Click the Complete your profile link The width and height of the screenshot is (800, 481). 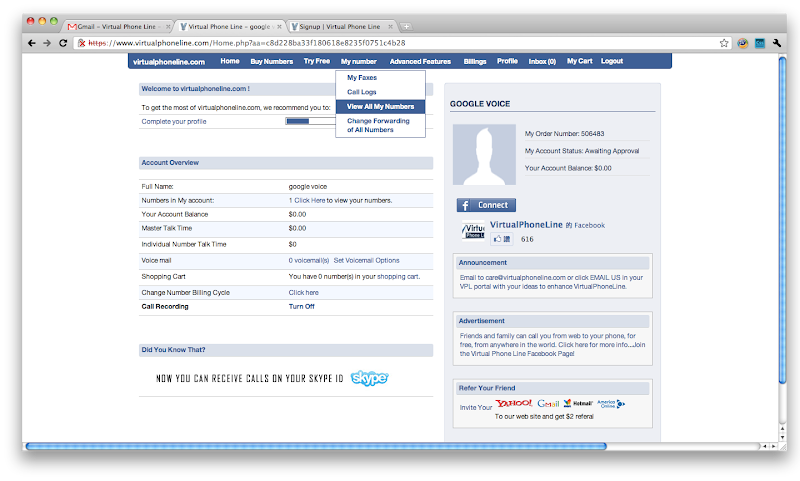pyautogui.click(x=174, y=121)
